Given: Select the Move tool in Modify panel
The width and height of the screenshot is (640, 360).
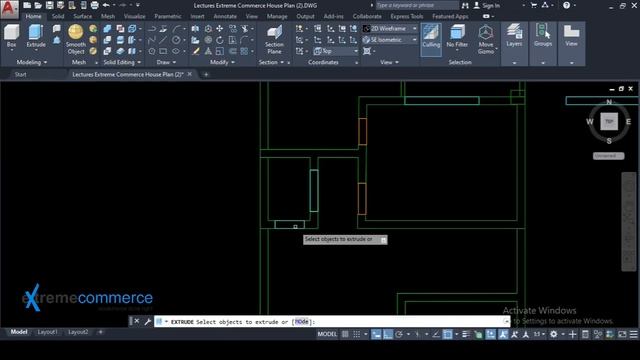Looking at the screenshot, I should pos(220,29).
